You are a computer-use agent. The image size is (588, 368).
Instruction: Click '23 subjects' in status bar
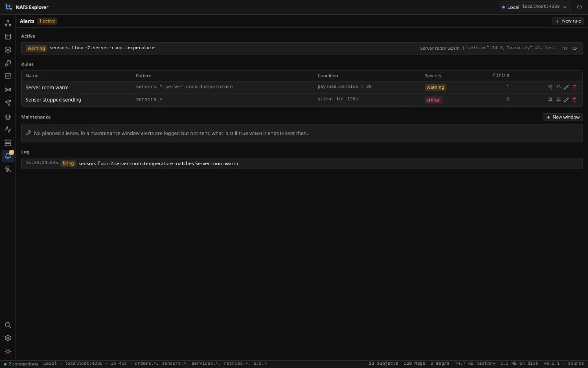pyautogui.click(x=383, y=364)
